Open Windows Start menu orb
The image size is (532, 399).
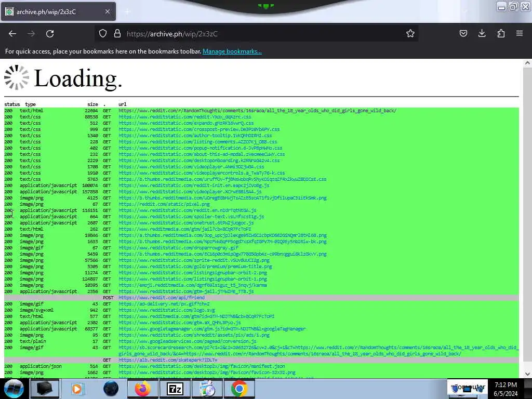(x=14, y=389)
